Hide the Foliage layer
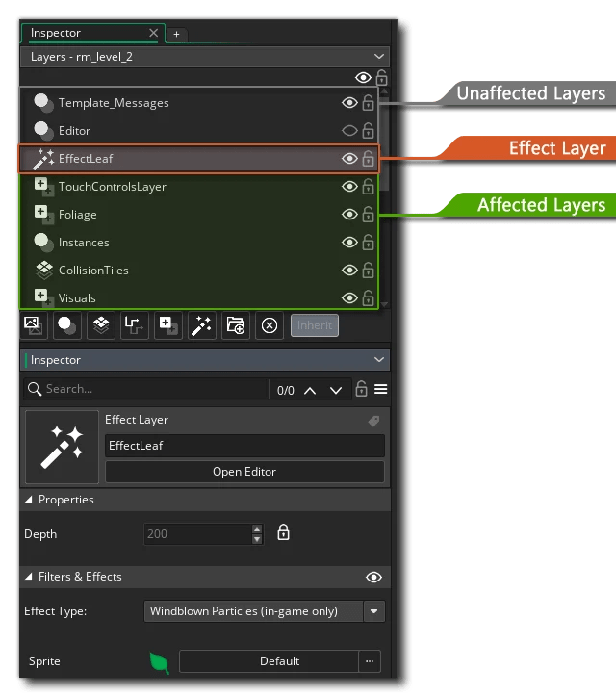 pyautogui.click(x=349, y=215)
